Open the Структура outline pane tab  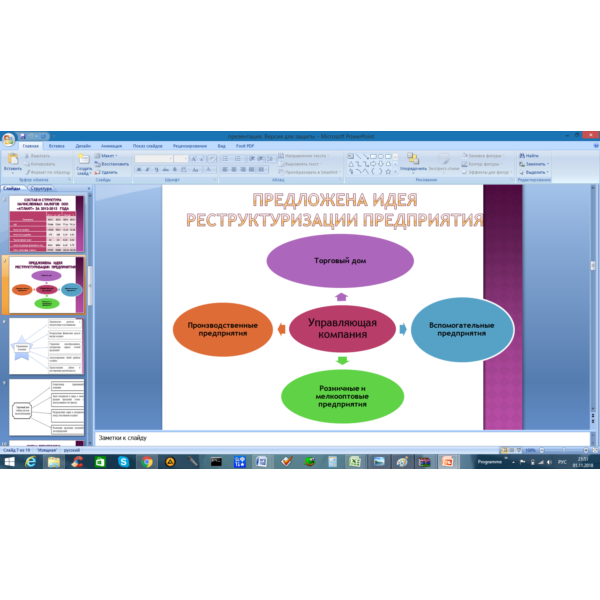(41, 188)
